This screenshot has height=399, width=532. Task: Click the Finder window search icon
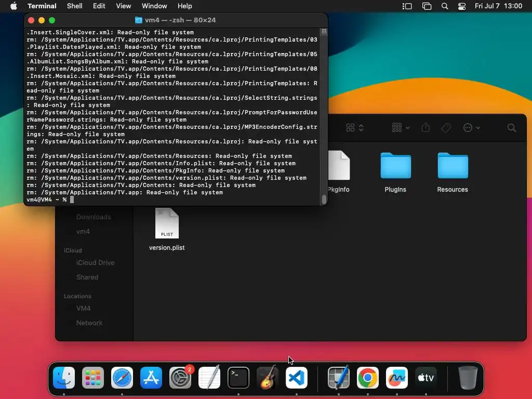(x=512, y=128)
